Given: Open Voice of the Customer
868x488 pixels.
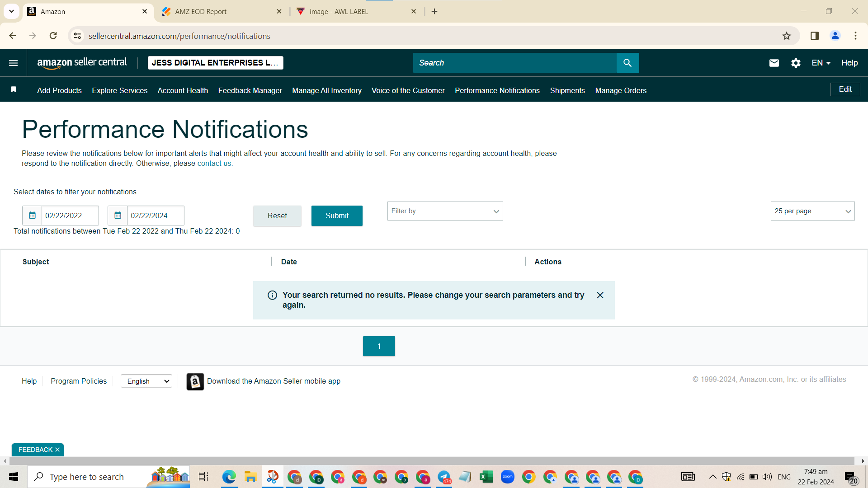Looking at the screenshot, I should coord(408,90).
